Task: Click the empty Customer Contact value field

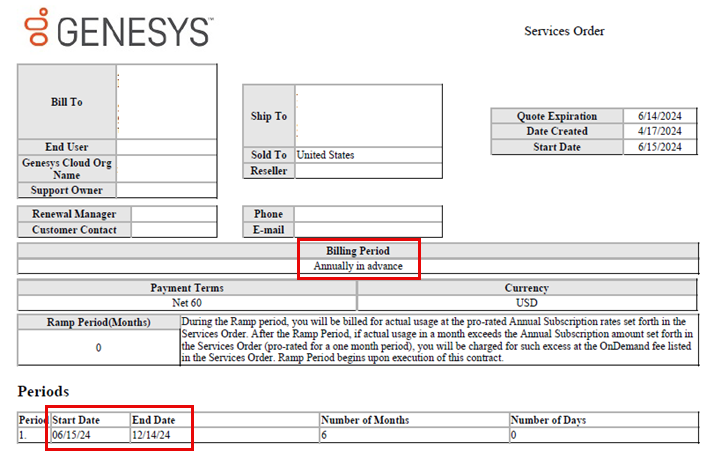Action: (174, 230)
